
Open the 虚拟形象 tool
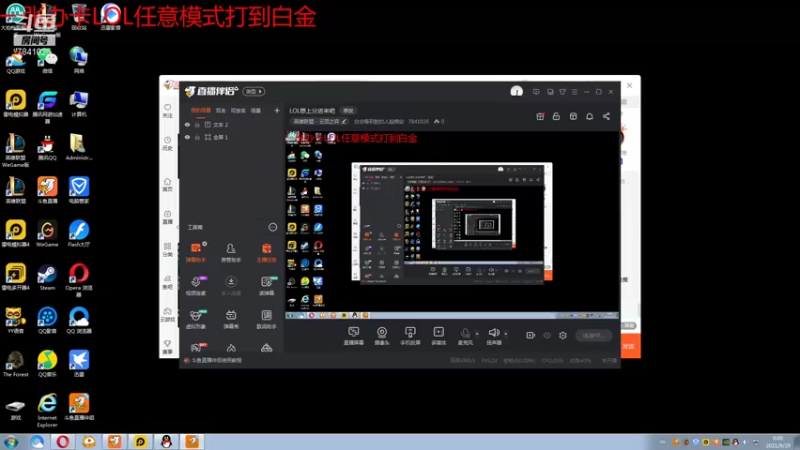coord(195,319)
